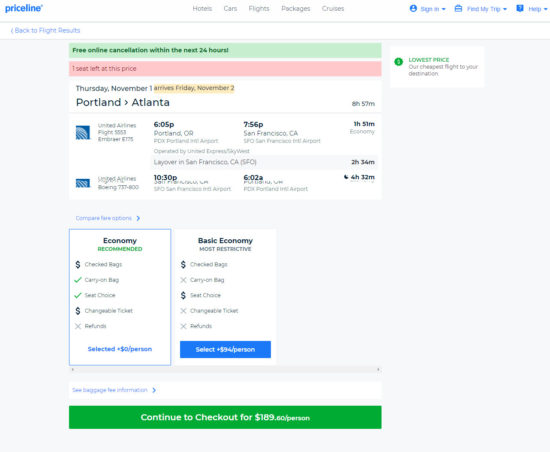Click the 6:05p departure time

pyautogui.click(x=164, y=124)
